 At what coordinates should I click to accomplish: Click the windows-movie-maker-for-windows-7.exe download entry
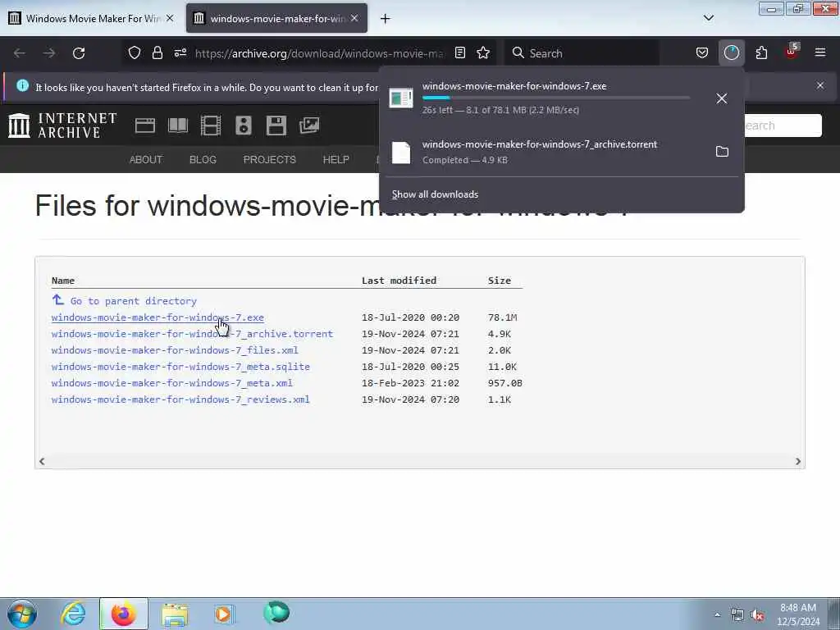(561, 98)
